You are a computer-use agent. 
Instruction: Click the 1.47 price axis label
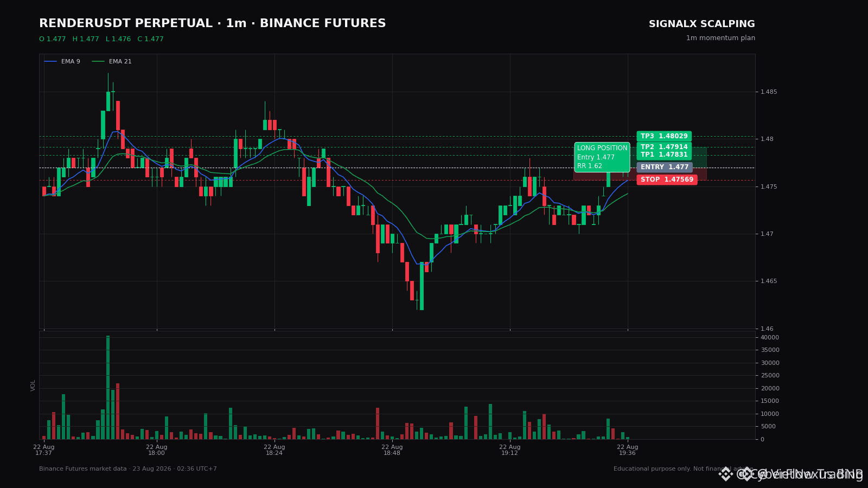pos(767,234)
